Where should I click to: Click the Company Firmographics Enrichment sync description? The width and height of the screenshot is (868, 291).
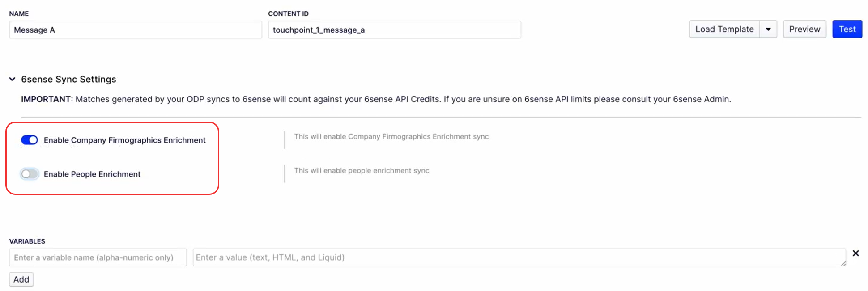point(391,137)
